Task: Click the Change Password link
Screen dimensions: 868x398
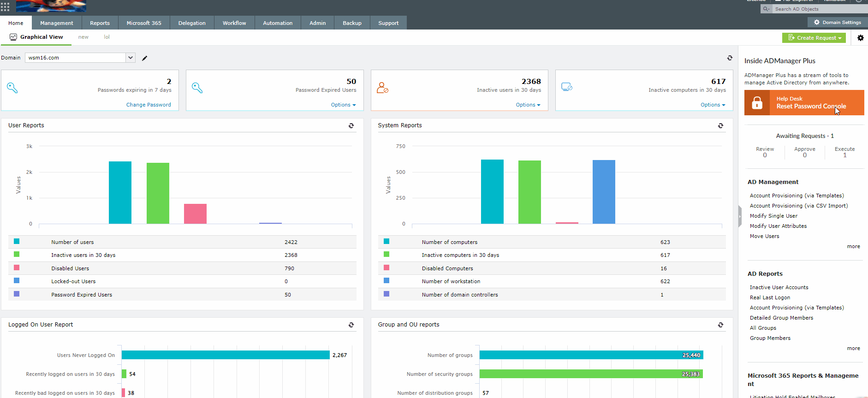Action: coord(149,105)
